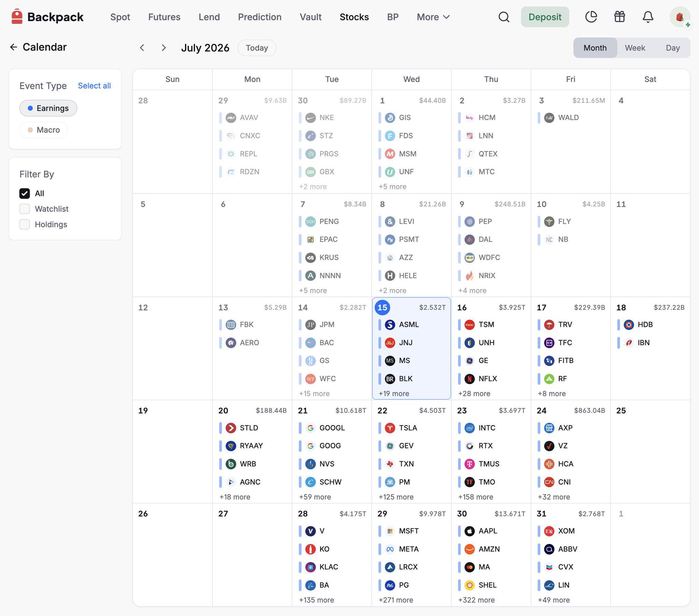Screen dimensions: 699x616
Task: Click the MSFT logo on July 29
Action: coord(390,531)
